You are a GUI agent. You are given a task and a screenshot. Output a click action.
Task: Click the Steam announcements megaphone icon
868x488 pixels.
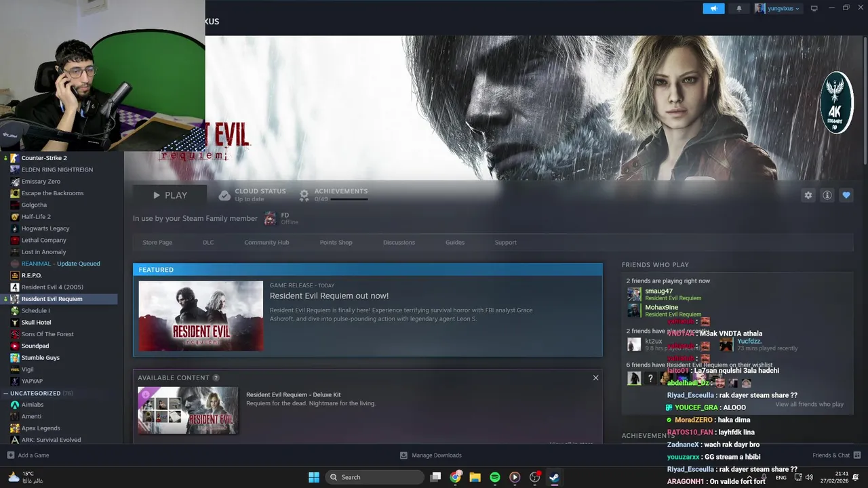click(713, 8)
